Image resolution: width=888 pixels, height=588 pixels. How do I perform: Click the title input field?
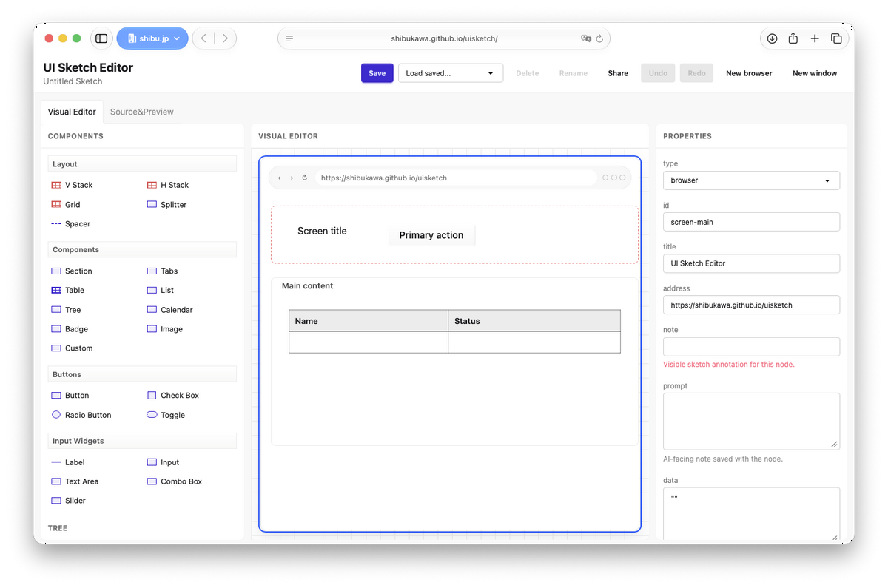click(x=751, y=263)
